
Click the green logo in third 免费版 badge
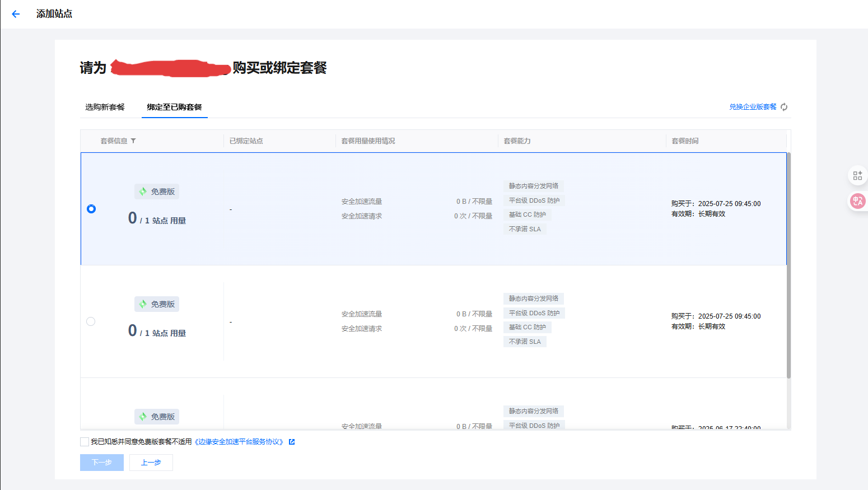(143, 417)
